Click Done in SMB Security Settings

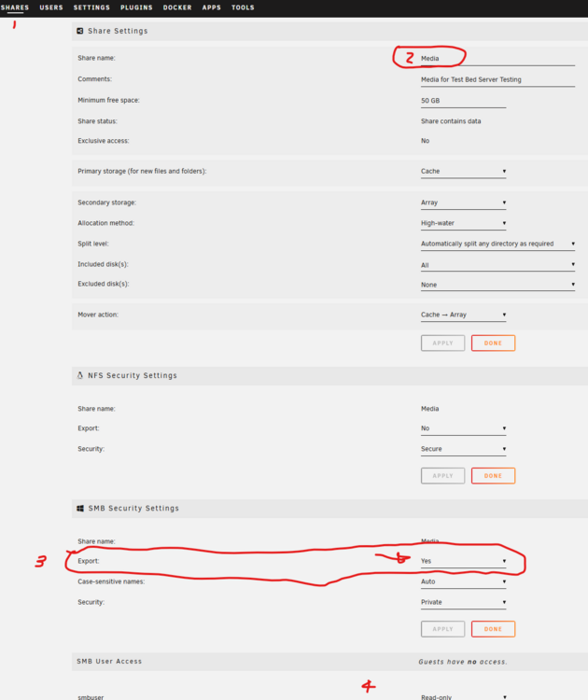493,629
